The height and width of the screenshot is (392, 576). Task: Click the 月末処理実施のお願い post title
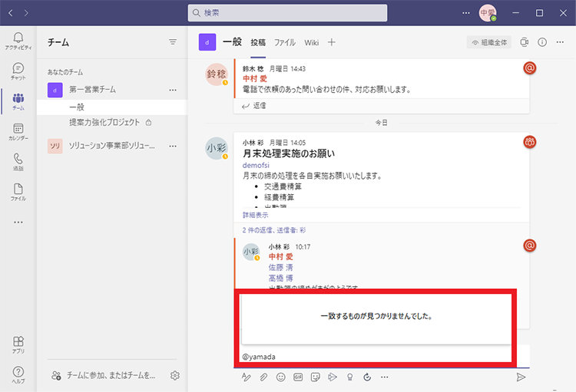tap(289, 153)
